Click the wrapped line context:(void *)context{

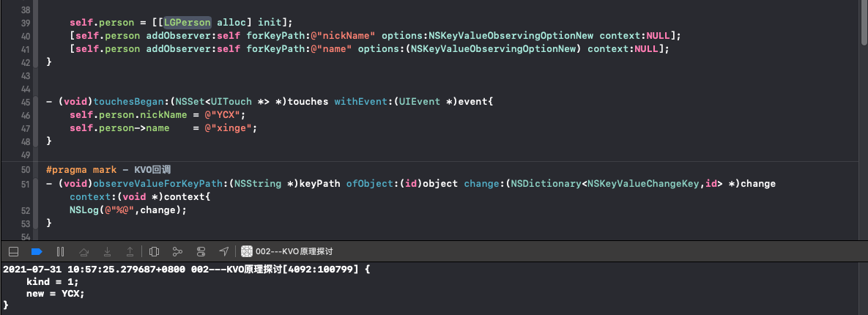tap(141, 196)
